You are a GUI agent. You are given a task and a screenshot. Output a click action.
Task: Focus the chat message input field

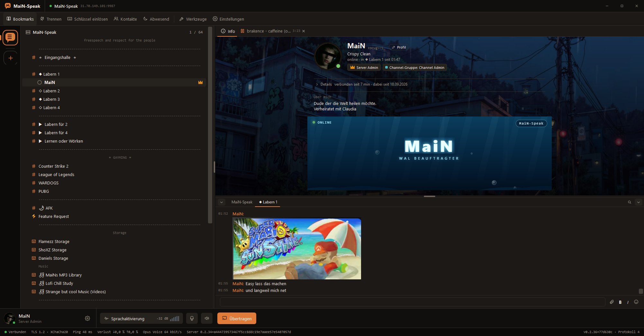(x=413, y=302)
